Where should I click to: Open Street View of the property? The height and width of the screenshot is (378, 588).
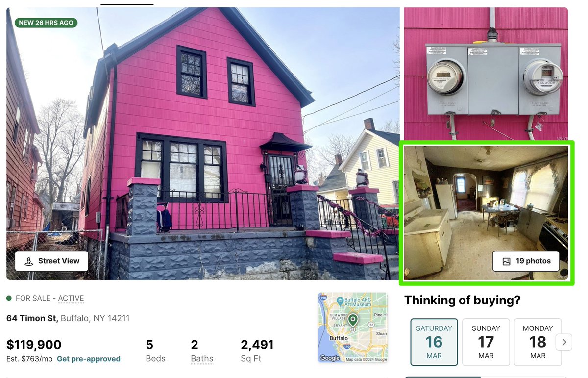(x=51, y=261)
